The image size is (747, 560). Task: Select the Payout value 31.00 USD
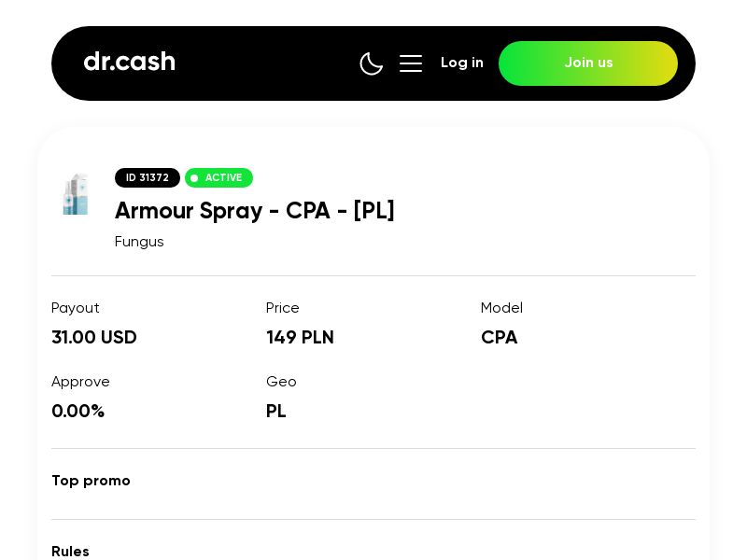93,337
